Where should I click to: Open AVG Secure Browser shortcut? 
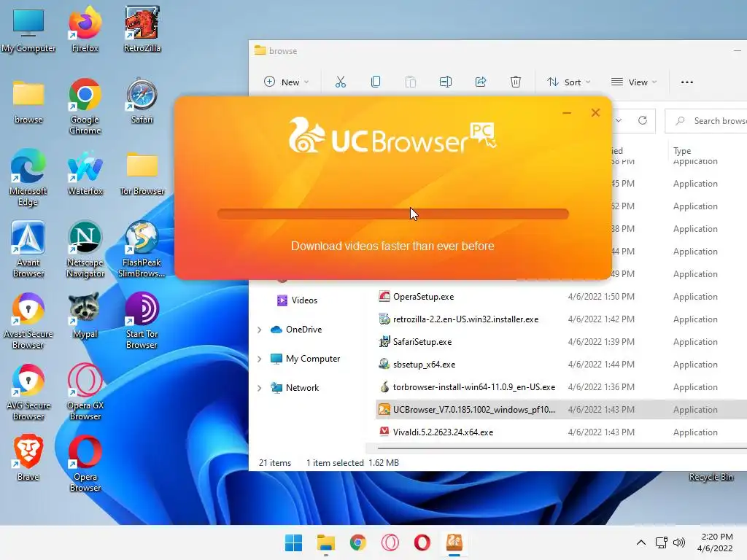28,392
